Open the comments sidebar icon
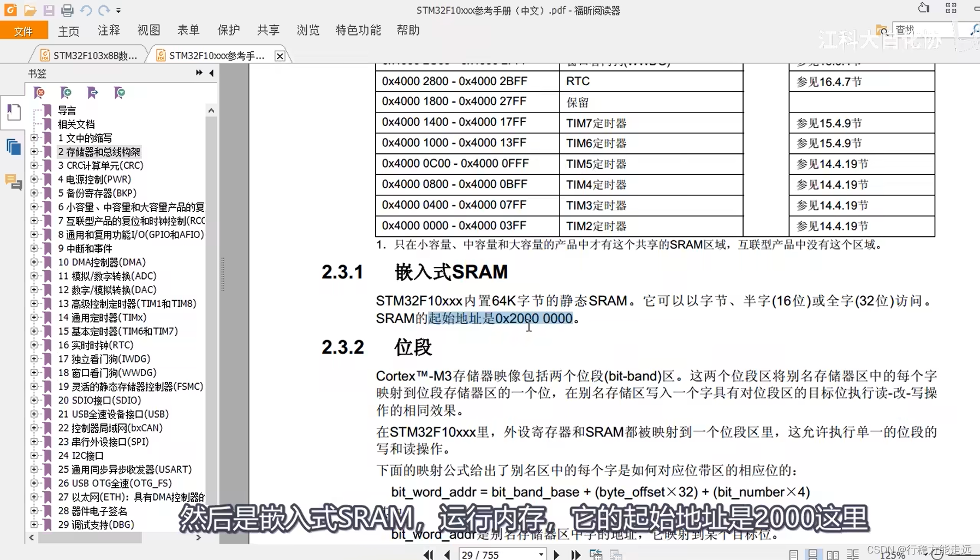This screenshot has width=980, height=560. click(x=13, y=182)
